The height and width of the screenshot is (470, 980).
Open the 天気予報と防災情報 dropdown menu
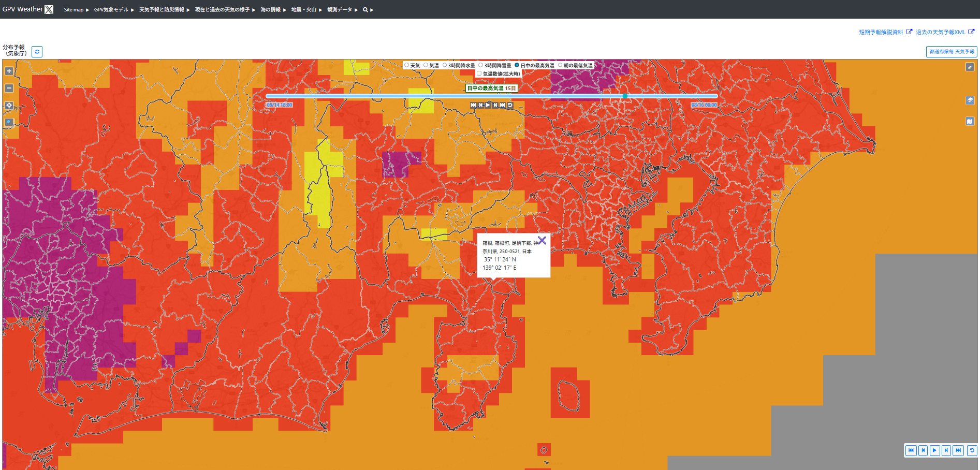[x=164, y=10]
